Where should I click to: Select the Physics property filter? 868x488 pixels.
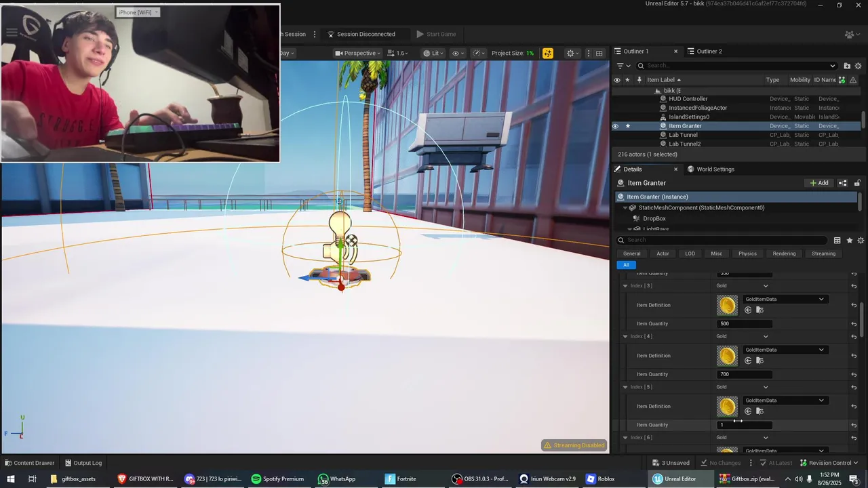pos(747,253)
